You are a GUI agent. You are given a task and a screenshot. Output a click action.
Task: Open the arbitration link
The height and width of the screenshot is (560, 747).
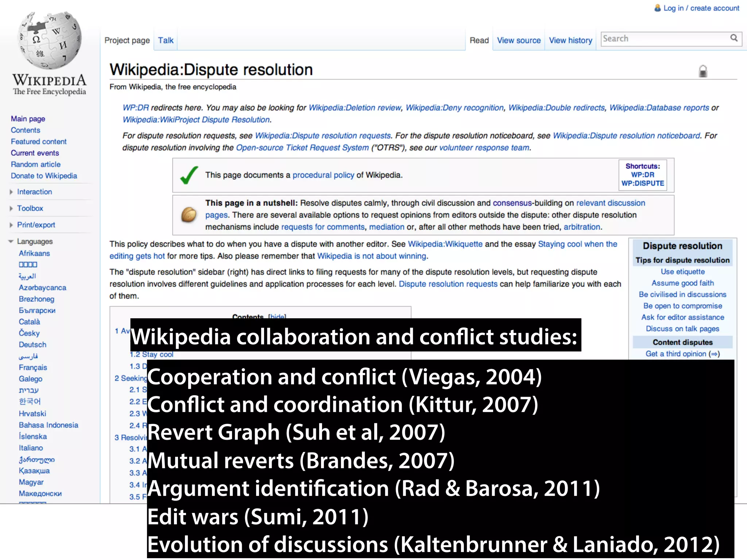(x=582, y=227)
